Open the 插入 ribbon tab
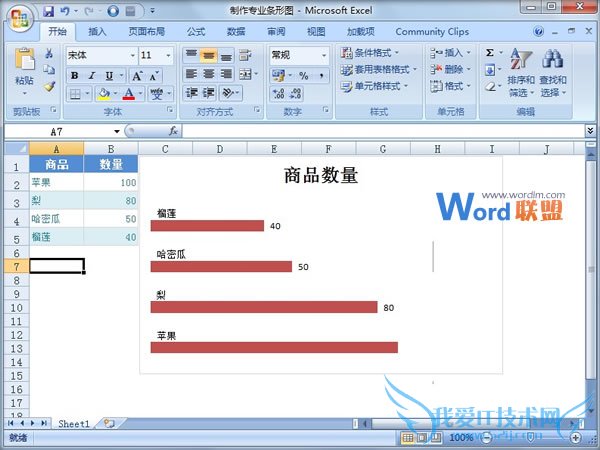Screen dimensions: 600x450 click(97, 31)
